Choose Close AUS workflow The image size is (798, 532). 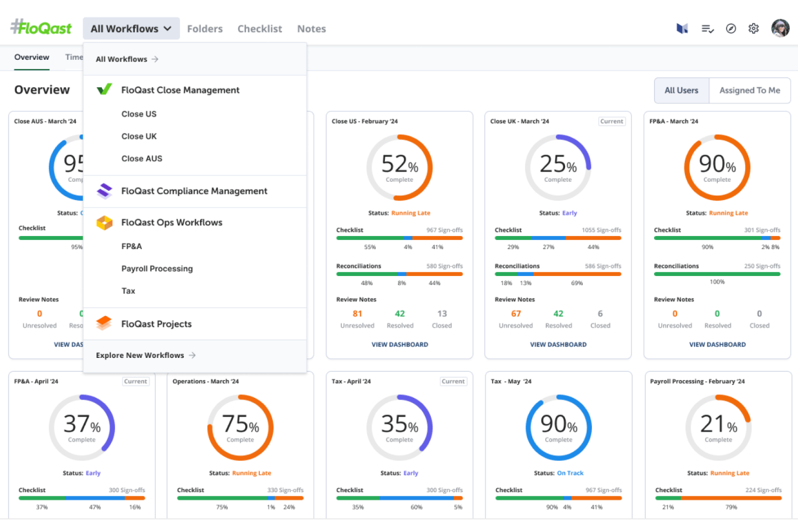[x=142, y=158]
